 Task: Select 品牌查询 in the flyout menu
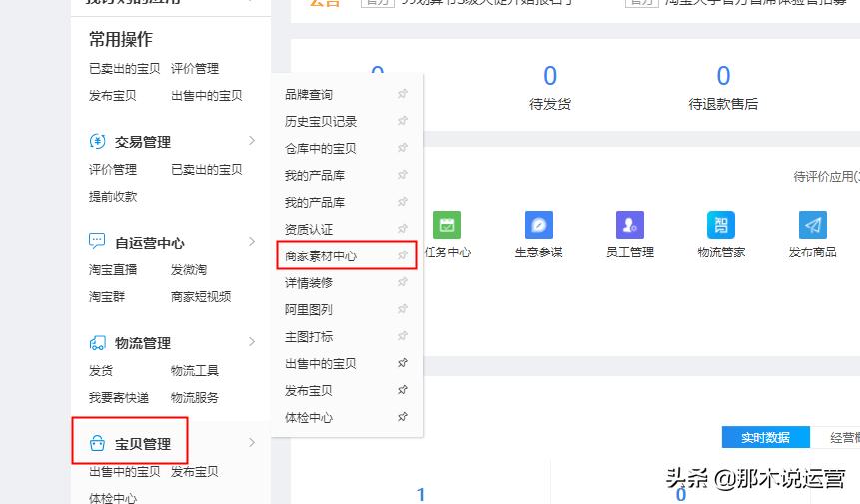309,94
